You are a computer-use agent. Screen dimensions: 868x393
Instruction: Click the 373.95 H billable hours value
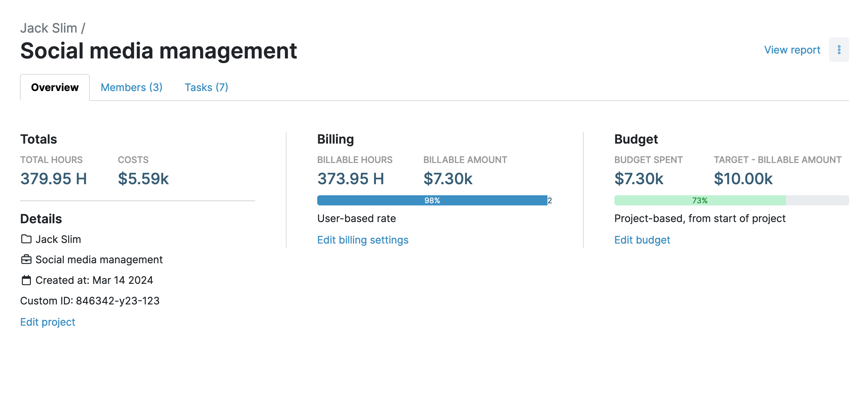[x=351, y=179]
